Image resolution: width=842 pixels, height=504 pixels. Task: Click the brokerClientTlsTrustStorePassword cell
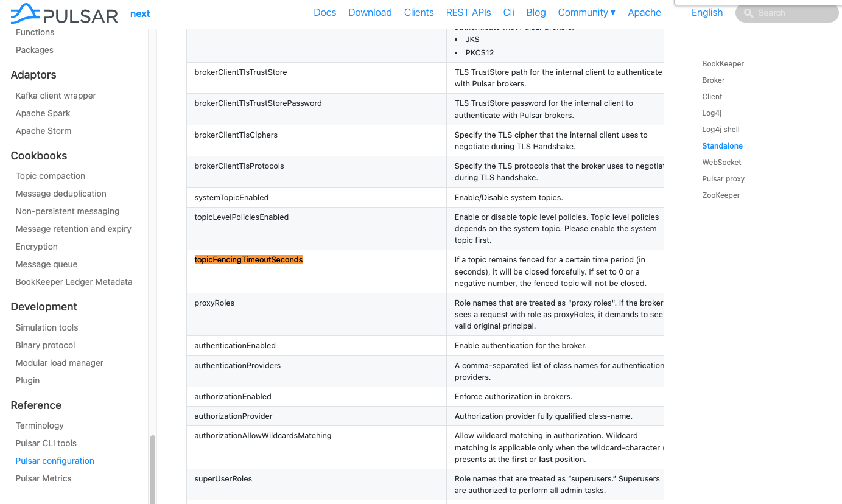tap(317, 109)
